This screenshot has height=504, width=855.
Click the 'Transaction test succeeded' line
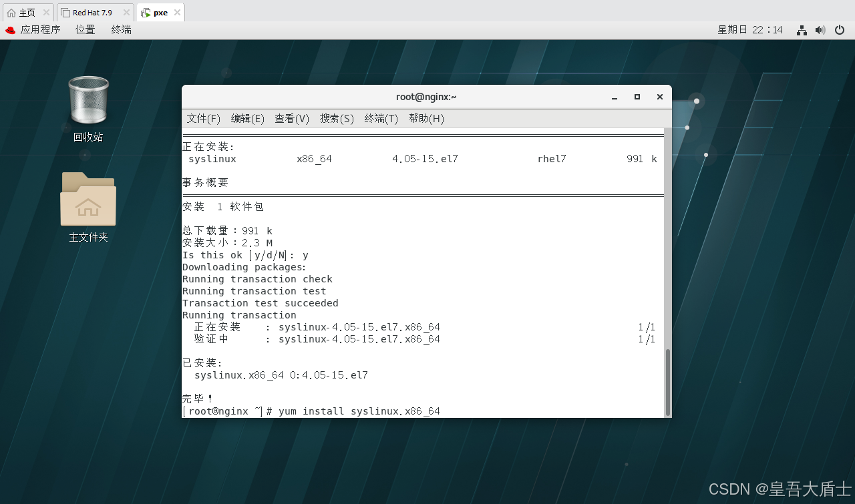(261, 303)
